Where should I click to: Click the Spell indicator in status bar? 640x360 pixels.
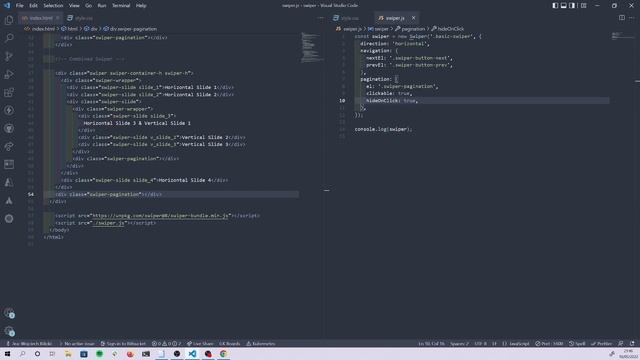pos(577,344)
